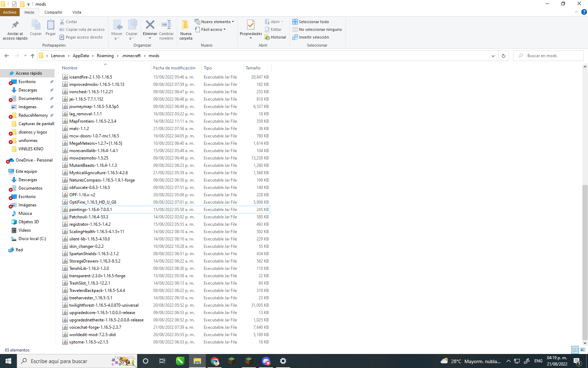
Task: Navigate to .minecraft in address bar
Action: (131, 56)
